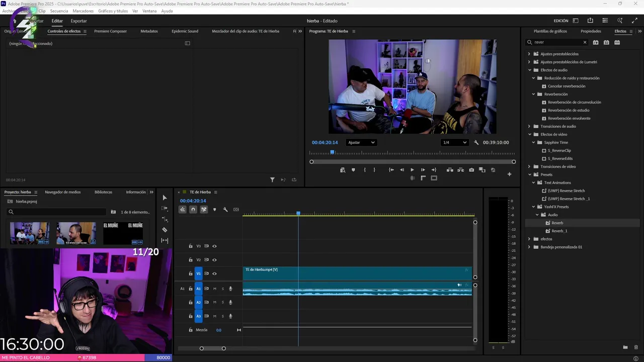Select the Razor tool
Screen dimensions: 644x362
(x=165, y=230)
